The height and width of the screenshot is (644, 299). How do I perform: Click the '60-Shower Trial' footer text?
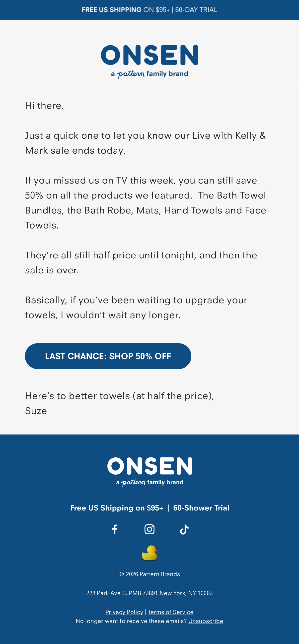point(201,508)
